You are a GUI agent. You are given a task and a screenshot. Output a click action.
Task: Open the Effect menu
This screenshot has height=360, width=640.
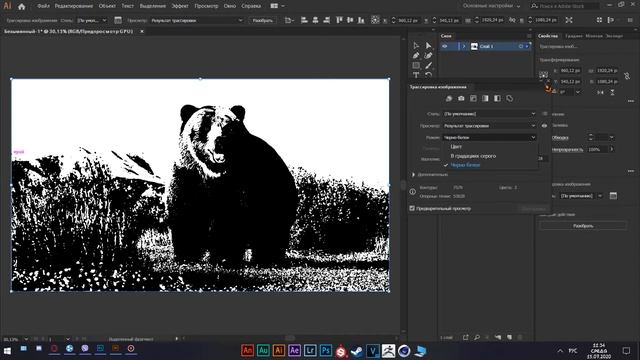[180, 6]
